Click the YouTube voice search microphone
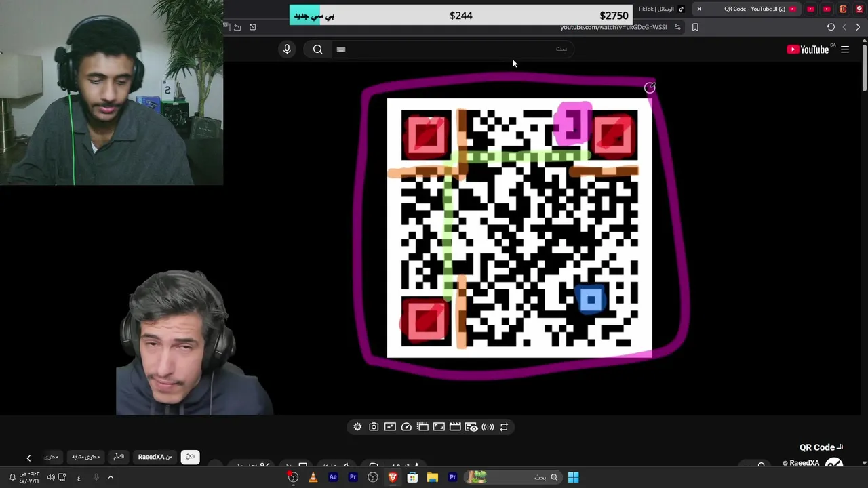868x488 pixels. coord(287,49)
